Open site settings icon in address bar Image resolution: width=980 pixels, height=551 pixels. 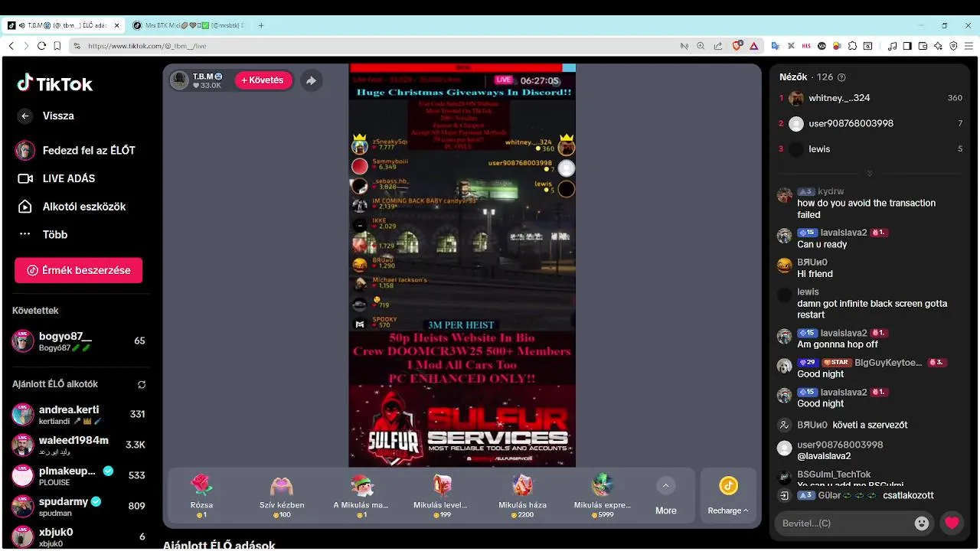pos(77,46)
